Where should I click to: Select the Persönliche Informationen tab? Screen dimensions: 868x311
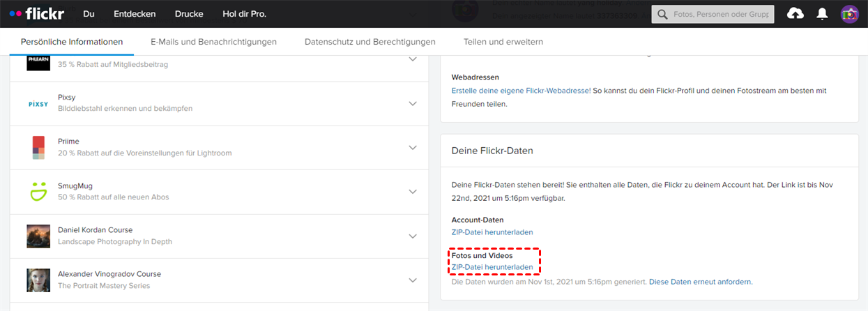72,42
